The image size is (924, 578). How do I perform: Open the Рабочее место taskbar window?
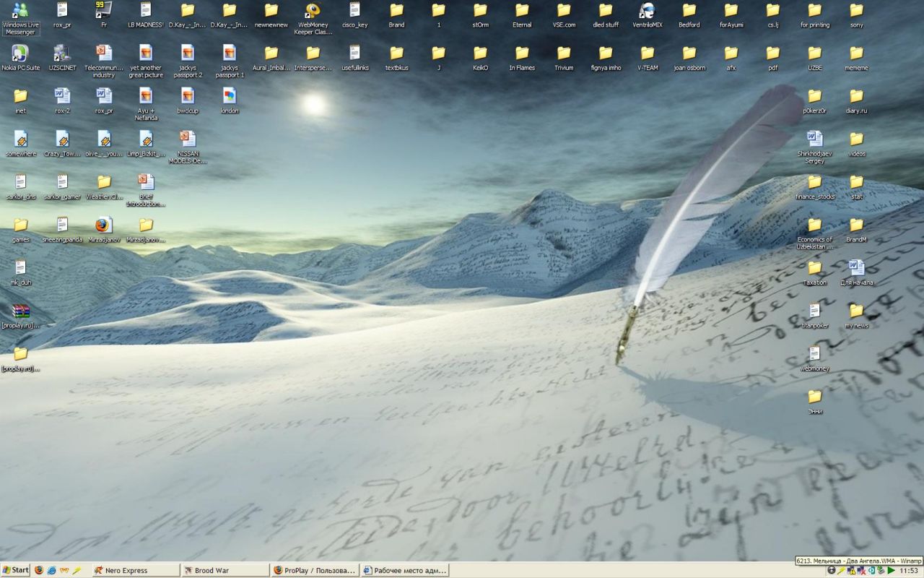[x=404, y=570]
